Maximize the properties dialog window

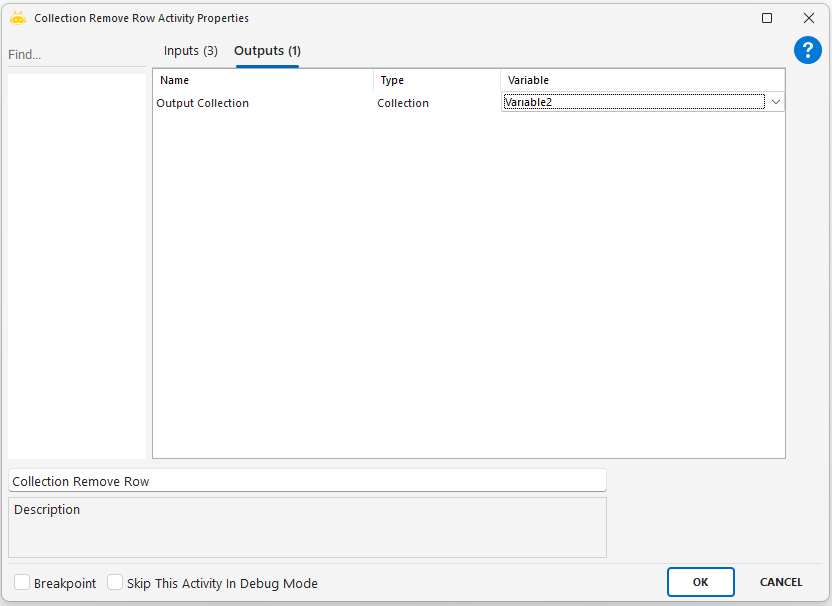pyautogui.click(x=767, y=18)
